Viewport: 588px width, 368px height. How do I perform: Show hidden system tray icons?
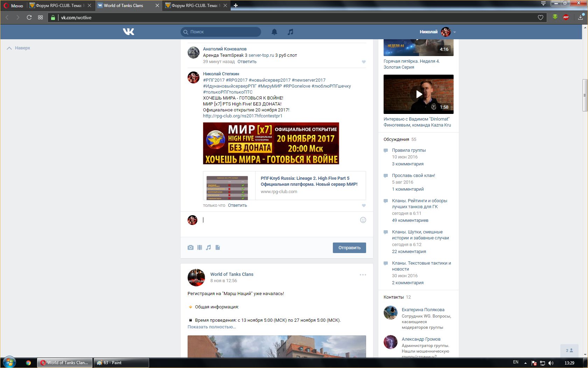(x=525, y=363)
